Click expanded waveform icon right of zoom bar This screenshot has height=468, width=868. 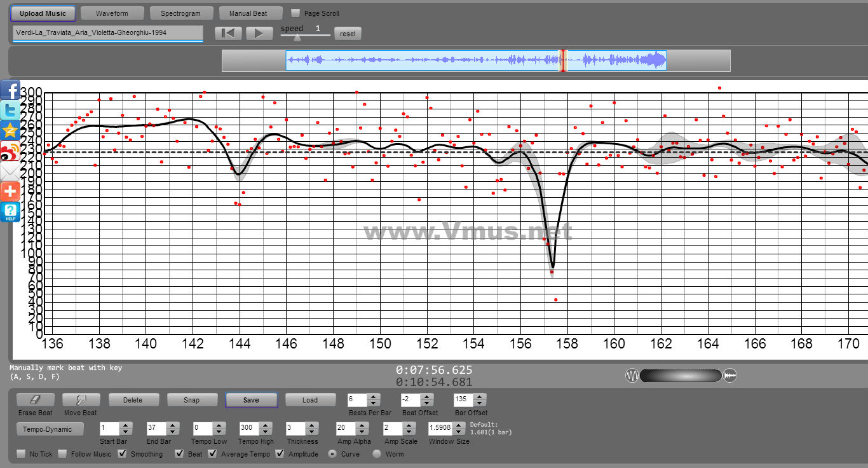pos(730,376)
